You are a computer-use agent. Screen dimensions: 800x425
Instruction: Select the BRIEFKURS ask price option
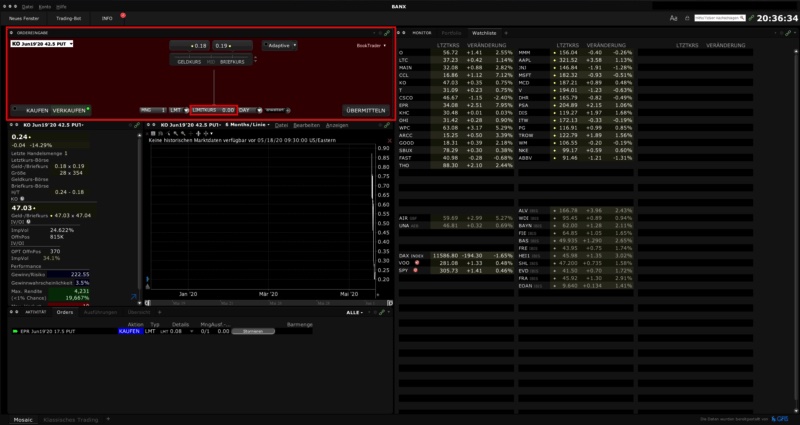[x=230, y=61]
